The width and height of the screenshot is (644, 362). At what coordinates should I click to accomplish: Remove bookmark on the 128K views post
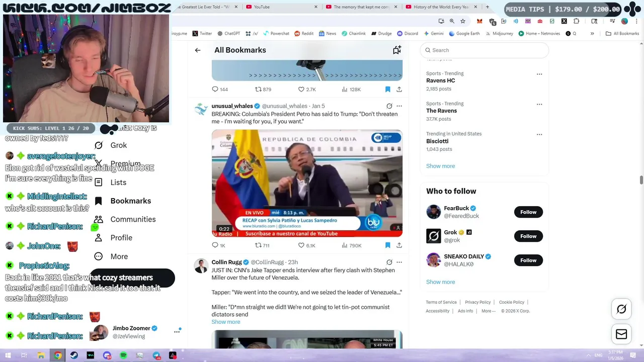coord(387,89)
